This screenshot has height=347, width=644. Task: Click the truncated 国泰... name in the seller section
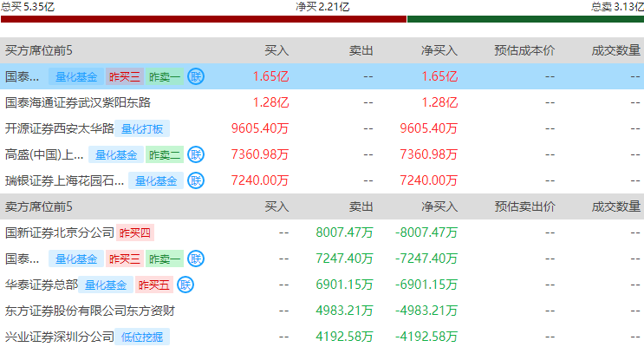click(x=23, y=259)
